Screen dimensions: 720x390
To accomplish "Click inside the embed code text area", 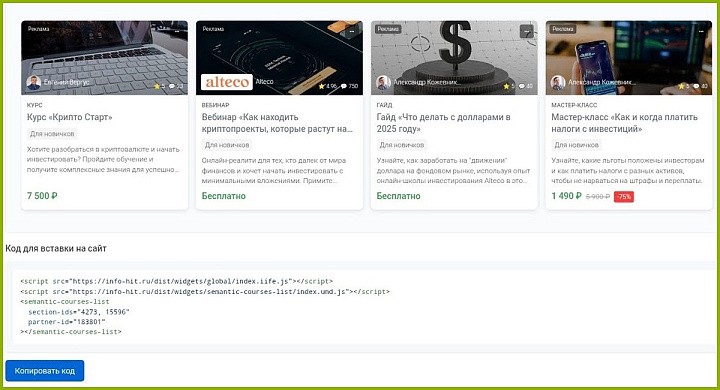I will (x=363, y=306).
